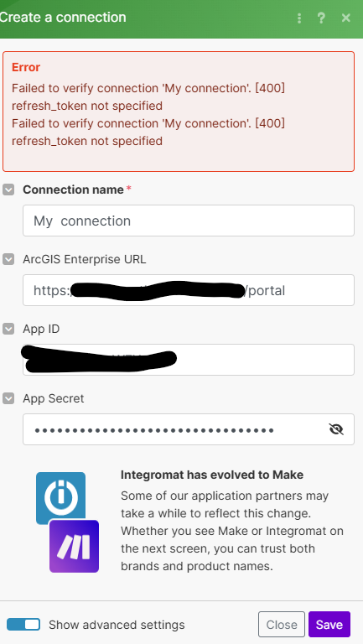This screenshot has width=363, height=644.
Task: Click the purple Make logo icon
Action: [x=75, y=546]
